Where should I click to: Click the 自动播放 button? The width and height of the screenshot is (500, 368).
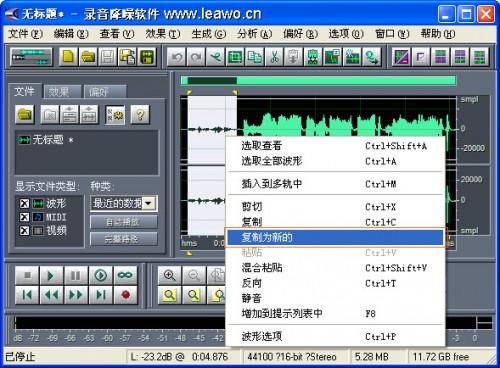[124, 222]
